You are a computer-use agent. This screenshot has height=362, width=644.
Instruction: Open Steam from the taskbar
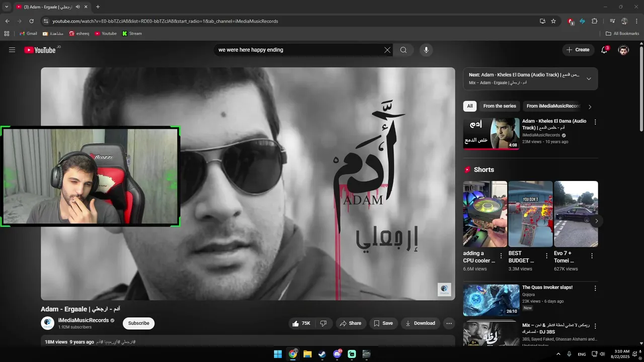click(x=322, y=354)
